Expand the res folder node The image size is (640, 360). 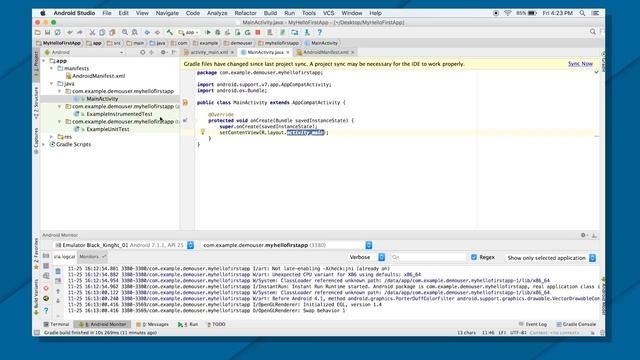tap(51, 137)
